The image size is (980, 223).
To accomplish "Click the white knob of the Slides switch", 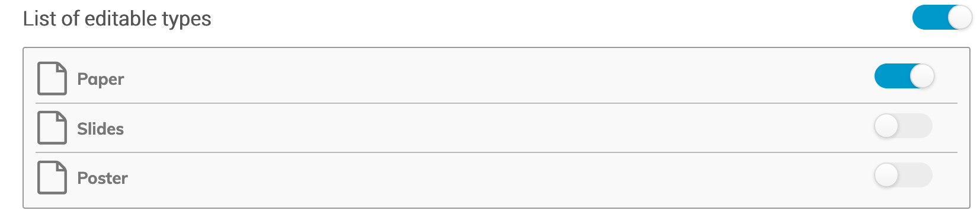I will tap(886, 126).
